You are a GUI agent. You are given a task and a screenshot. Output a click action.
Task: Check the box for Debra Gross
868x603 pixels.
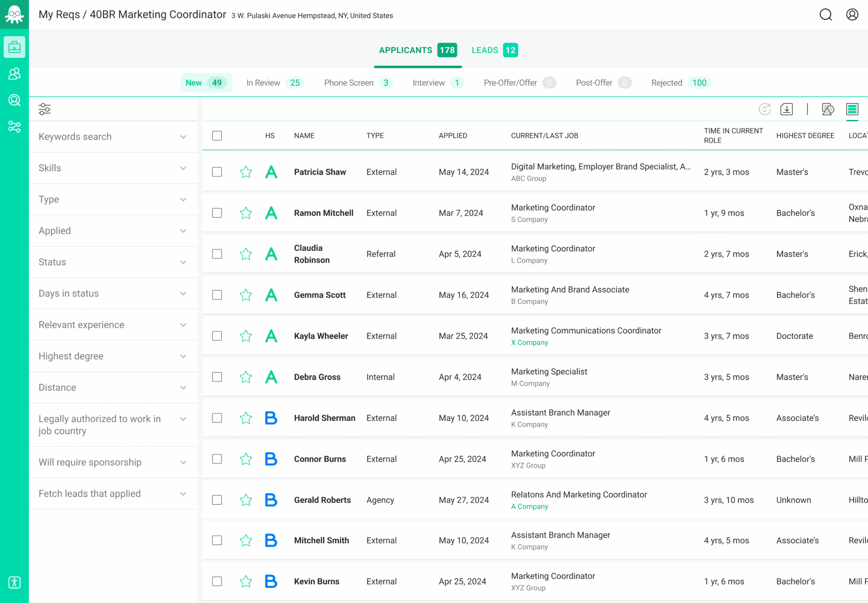[217, 377]
